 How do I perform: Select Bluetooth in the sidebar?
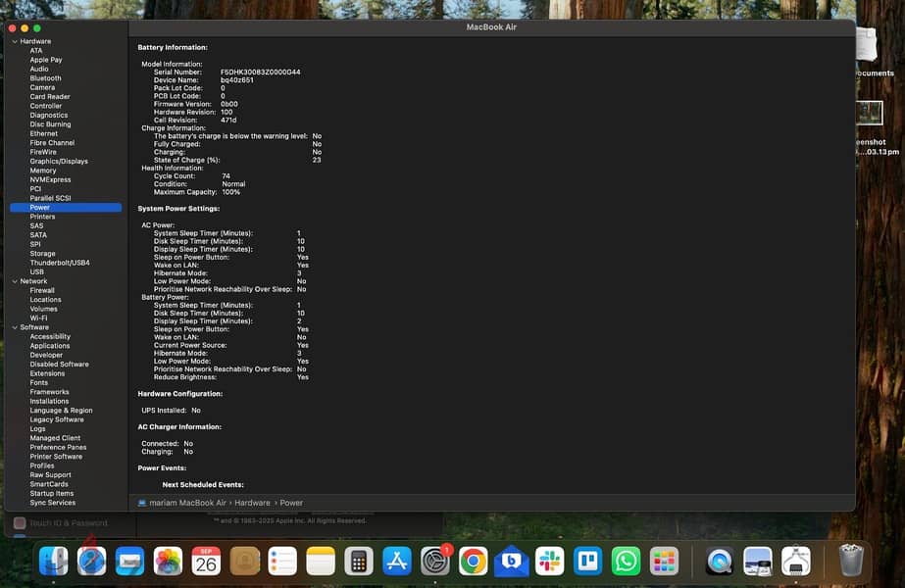point(45,78)
